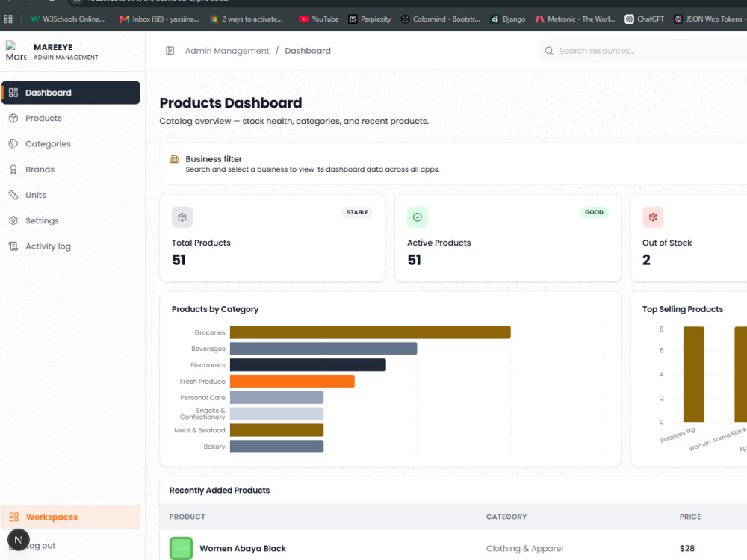Click the CATEGORY column header
The image size is (747, 560).
pyautogui.click(x=506, y=517)
